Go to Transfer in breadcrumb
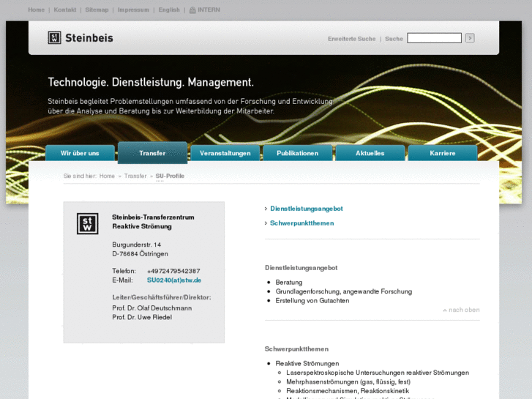The height and width of the screenshot is (399, 532). [135, 176]
